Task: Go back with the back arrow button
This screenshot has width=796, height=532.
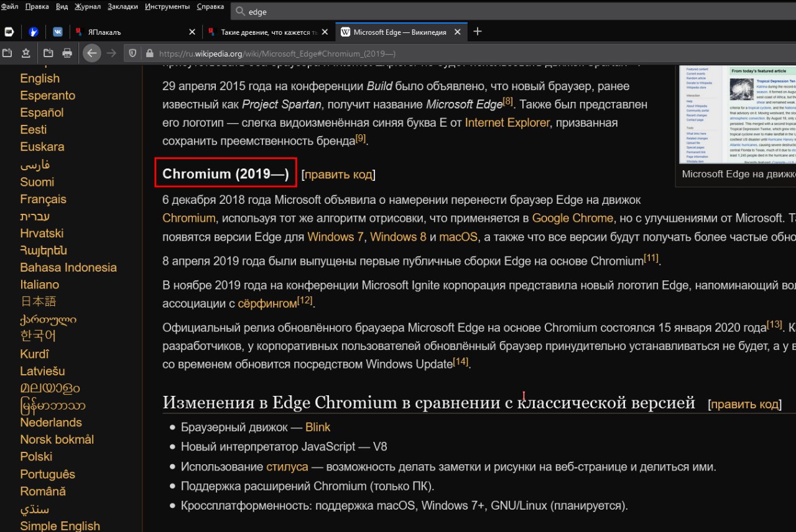Action: click(x=92, y=53)
